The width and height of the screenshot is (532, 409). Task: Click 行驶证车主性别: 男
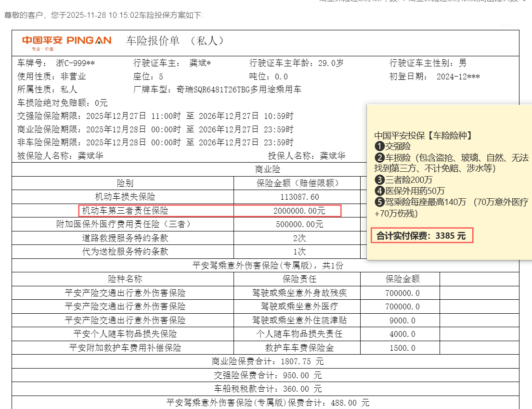tap(428, 63)
